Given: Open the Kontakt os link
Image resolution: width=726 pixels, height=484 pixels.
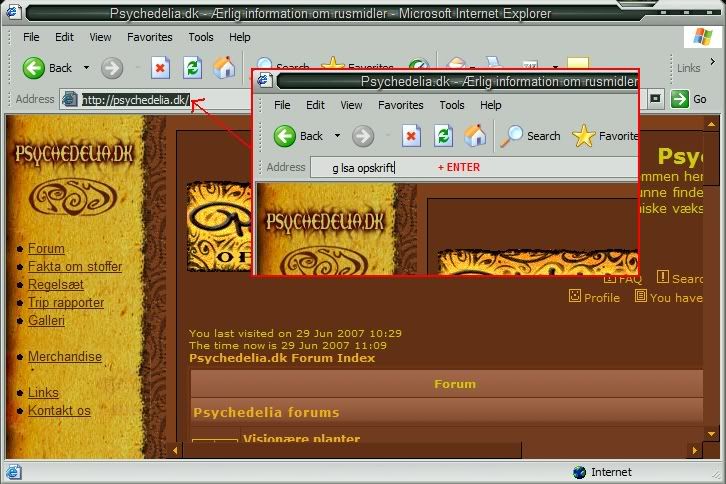Looking at the screenshot, I should pyautogui.click(x=59, y=411).
